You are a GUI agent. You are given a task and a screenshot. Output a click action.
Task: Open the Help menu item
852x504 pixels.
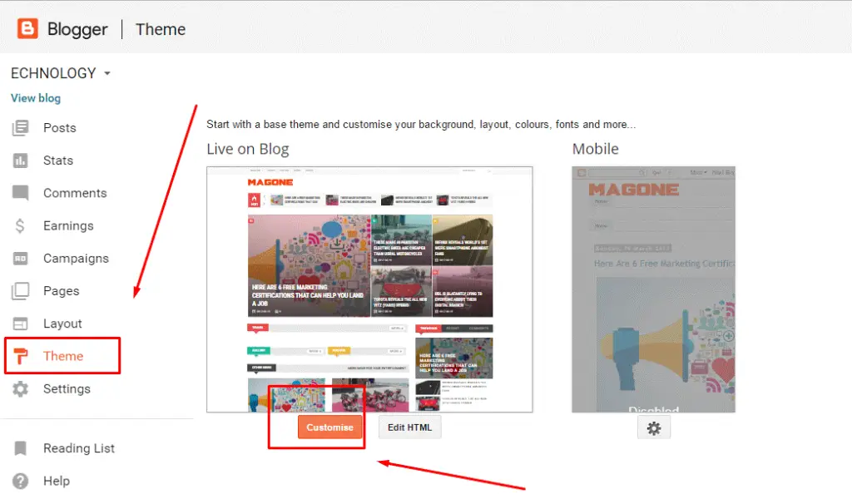[x=57, y=482]
